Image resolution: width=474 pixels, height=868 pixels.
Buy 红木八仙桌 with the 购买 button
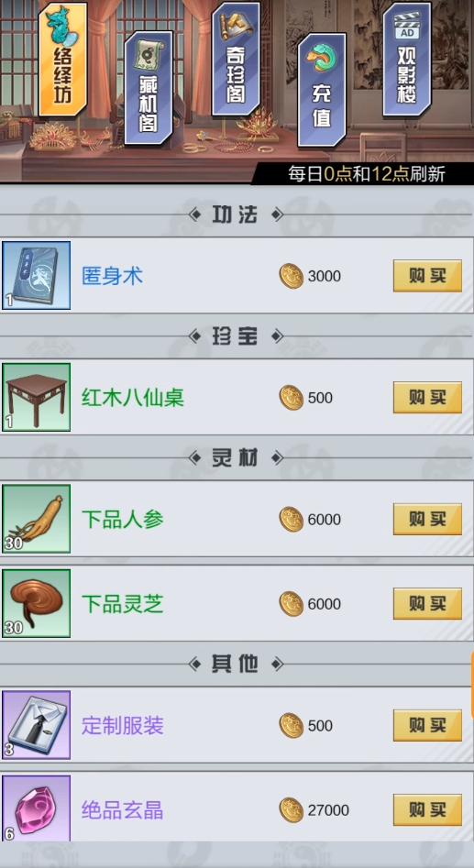point(427,398)
